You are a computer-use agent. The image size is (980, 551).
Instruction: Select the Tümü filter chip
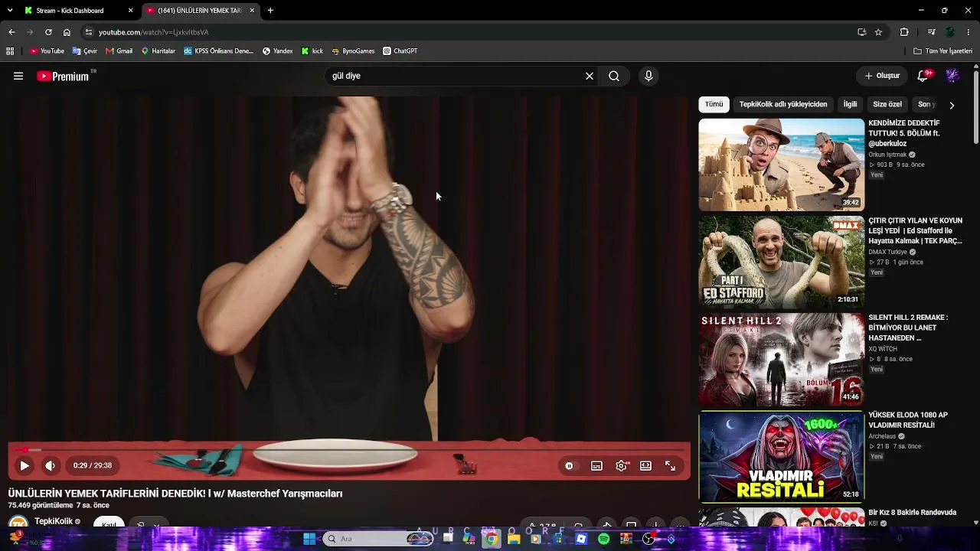[x=714, y=104]
